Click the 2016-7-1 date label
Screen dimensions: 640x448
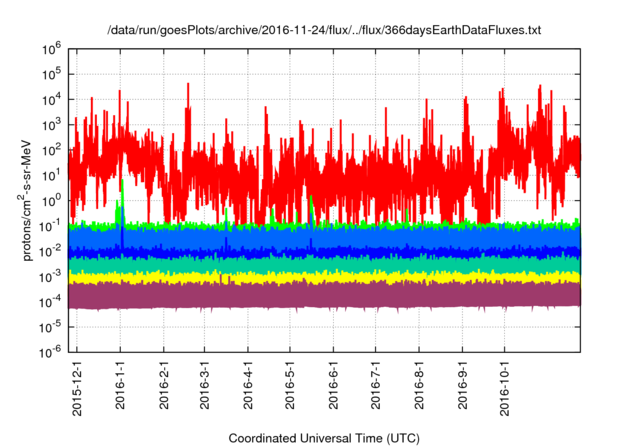click(x=376, y=385)
